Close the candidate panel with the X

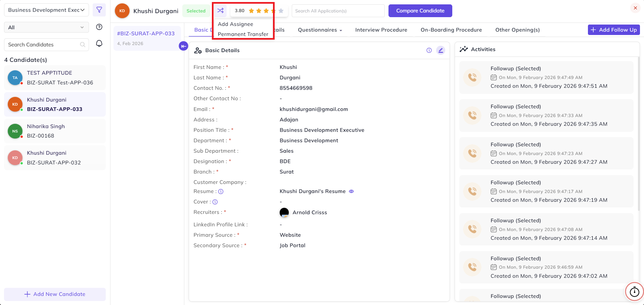(x=635, y=8)
